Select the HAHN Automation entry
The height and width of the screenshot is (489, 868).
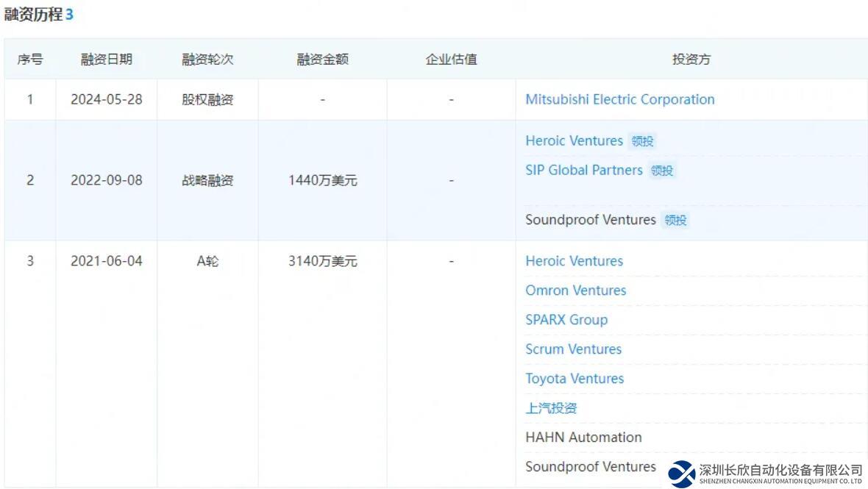click(583, 438)
